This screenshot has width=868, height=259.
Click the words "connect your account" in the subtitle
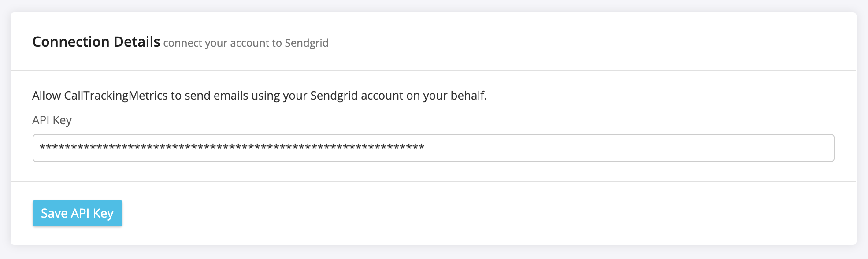pyautogui.click(x=216, y=43)
